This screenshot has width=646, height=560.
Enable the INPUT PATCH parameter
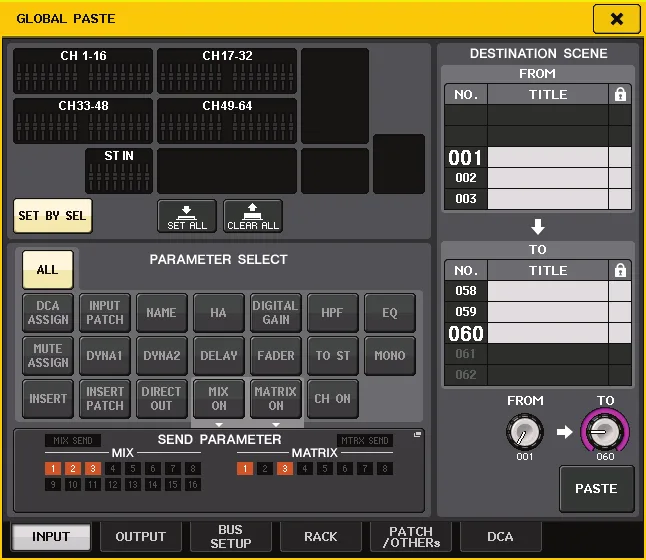point(105,313)
